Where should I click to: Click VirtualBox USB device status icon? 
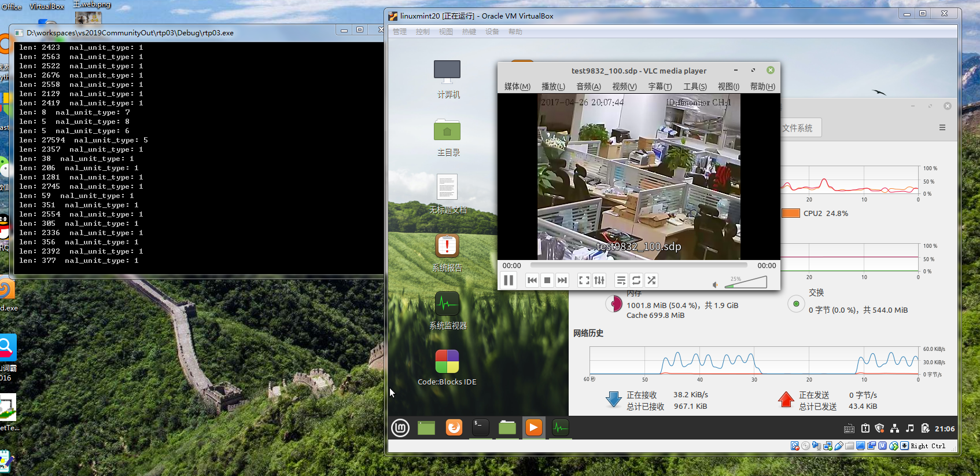pyautogui.click(x=838, y=446)
